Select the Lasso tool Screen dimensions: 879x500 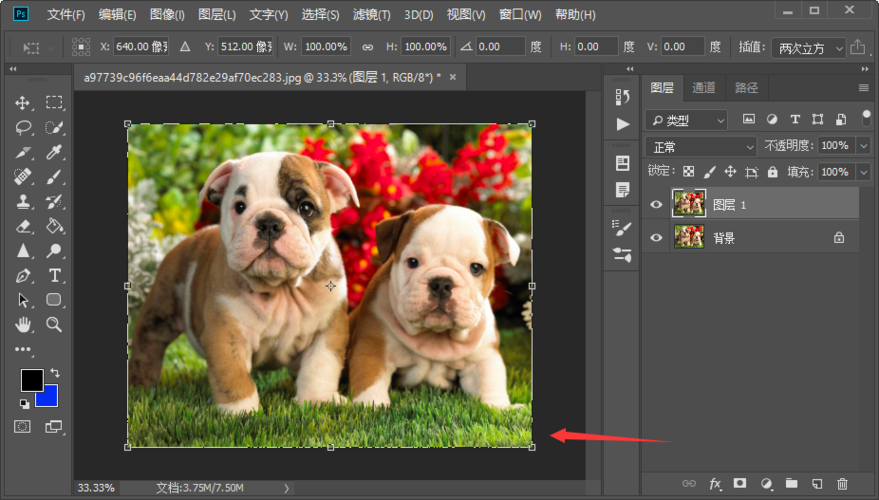coord(23,127)
